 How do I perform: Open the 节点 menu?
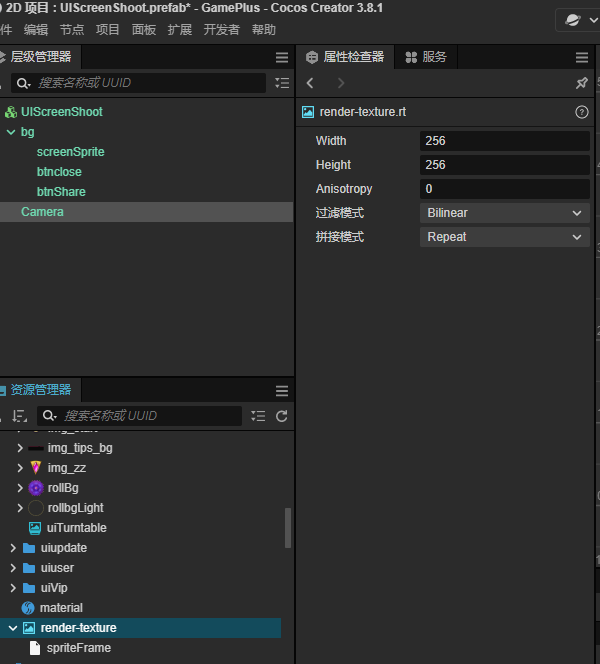72,30
